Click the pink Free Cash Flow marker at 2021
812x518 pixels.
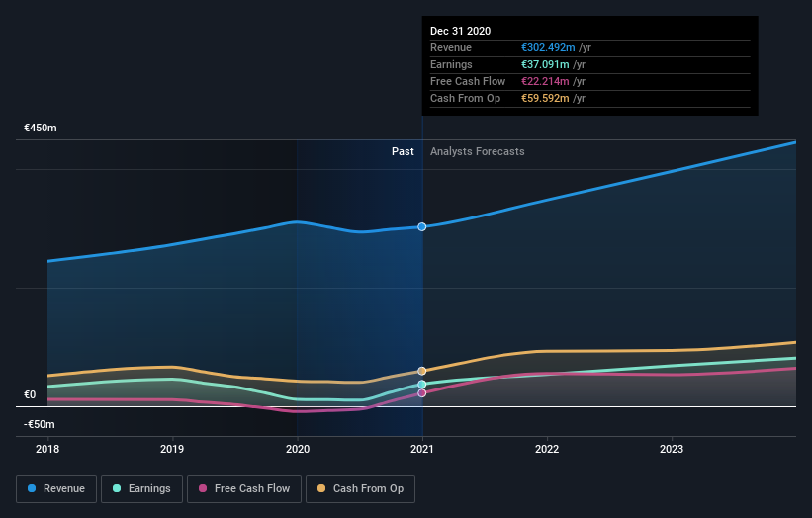pos(422,393)
